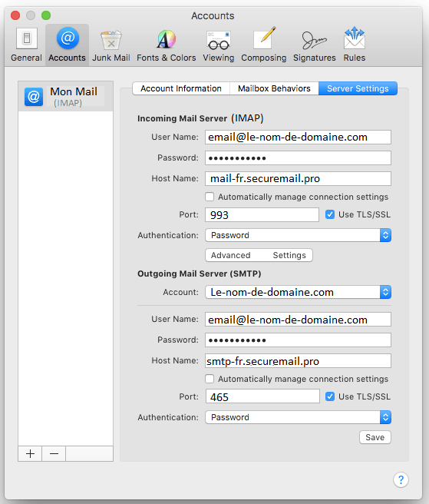The width and height of the screenshot is (429, 504).
Task: Open the Viewing preferences pane
Action: [219, 45]
